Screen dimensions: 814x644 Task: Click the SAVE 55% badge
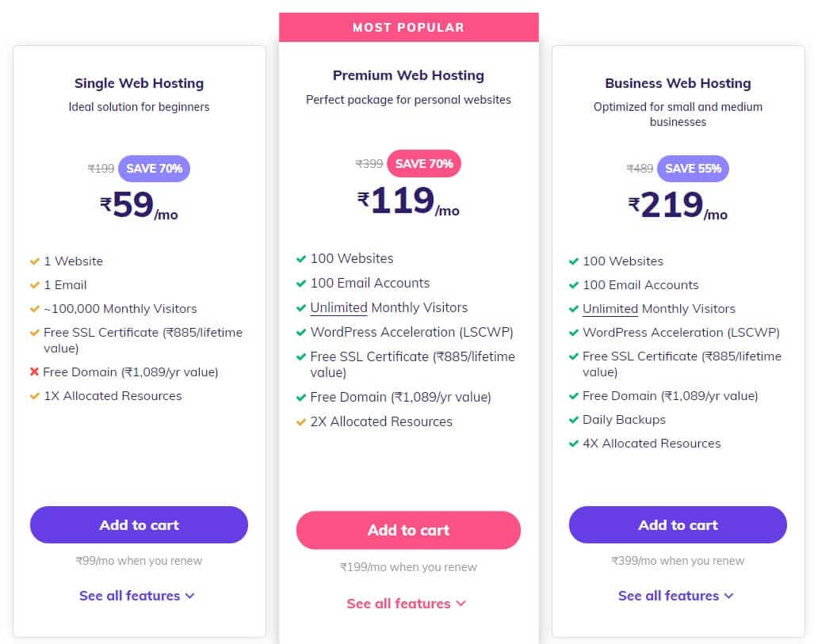(693, 169)
